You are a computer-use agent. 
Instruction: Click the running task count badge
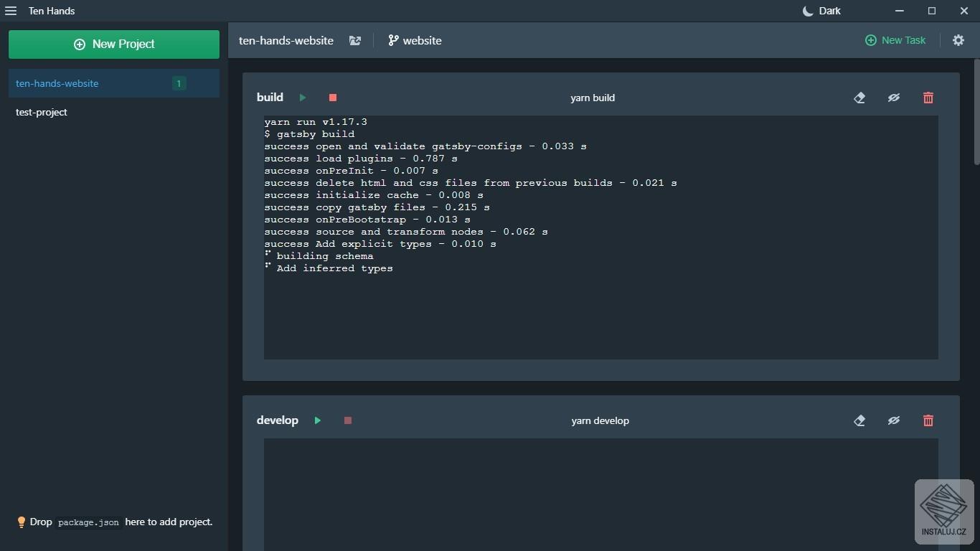pos(179,83)
